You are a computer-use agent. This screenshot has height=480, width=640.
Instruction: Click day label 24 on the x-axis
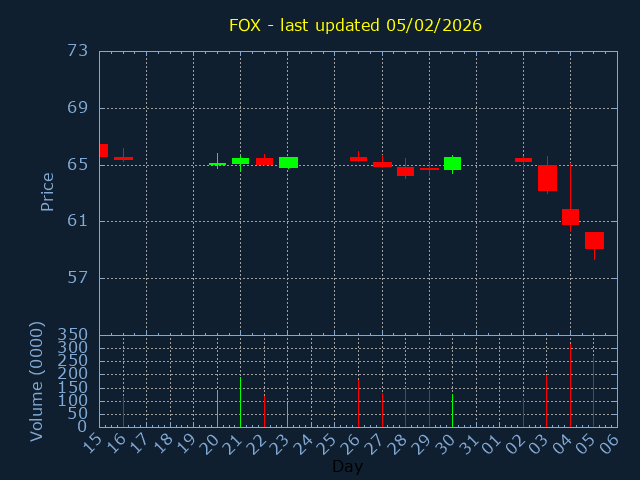coord(306,444)
